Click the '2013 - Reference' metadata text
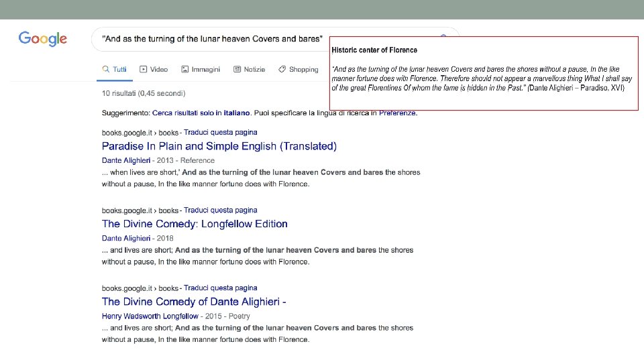This screenshot has height=362, width=644. pos(186,160)
